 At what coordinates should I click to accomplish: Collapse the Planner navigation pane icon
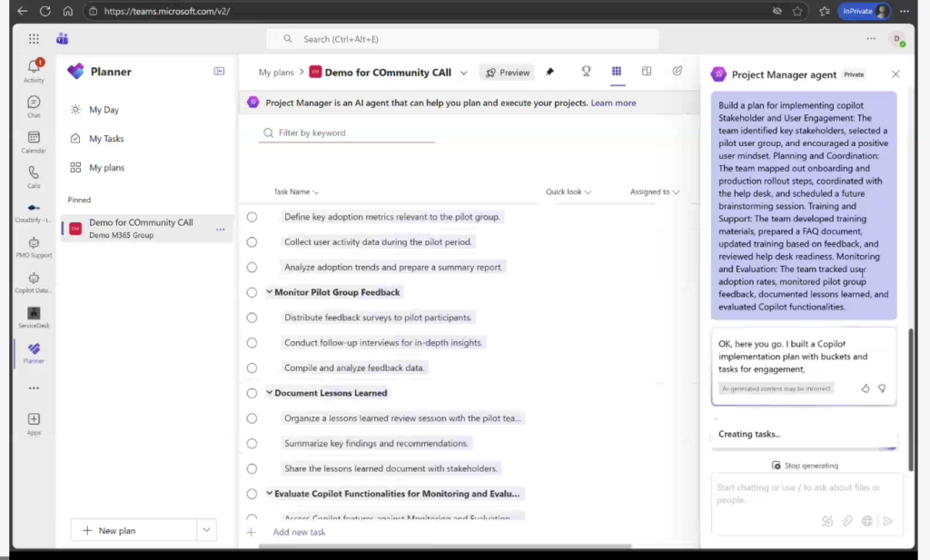click(x=219, y=72)
